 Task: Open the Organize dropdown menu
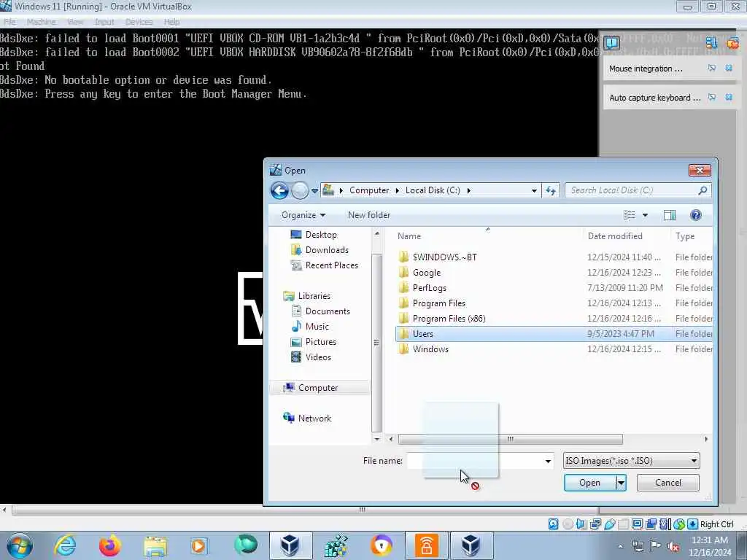click(303, 215)
